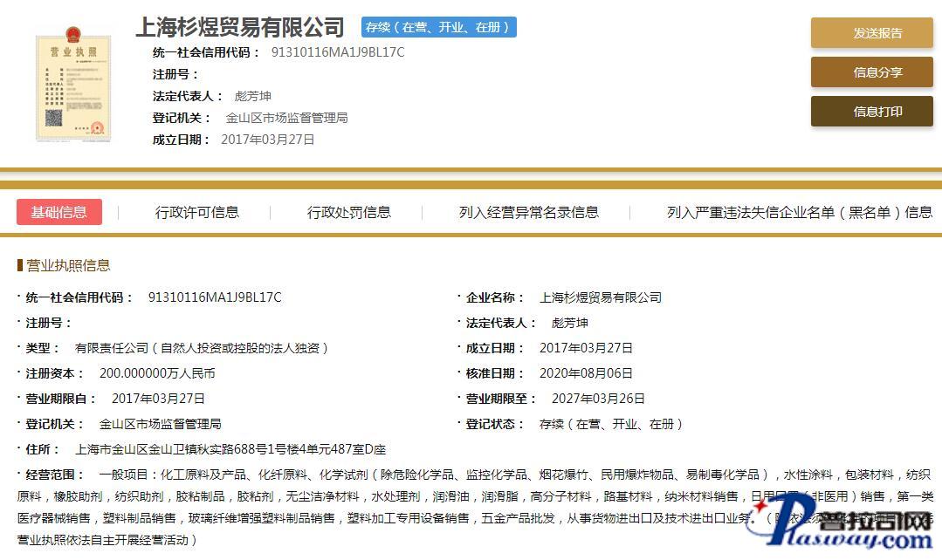Click the 营业期限至 date 2027年03月26日
The height and width of the screenshot is (560, 942).
coord(598,399)
